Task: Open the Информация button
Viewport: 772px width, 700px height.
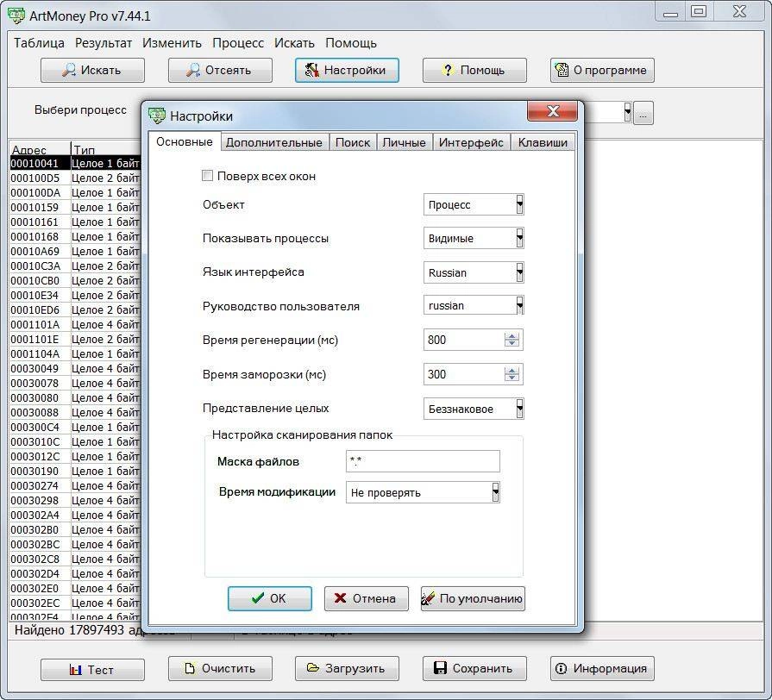Action: click(602, 668)
